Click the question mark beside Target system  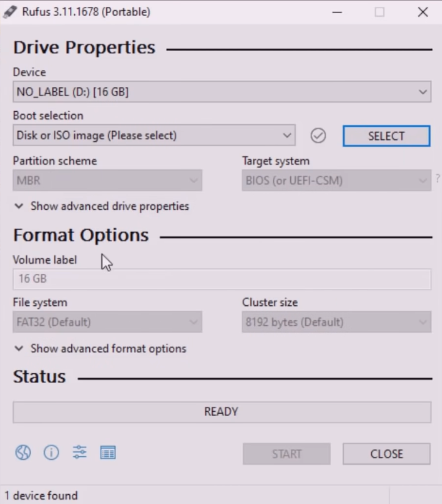tap(437, 178)
